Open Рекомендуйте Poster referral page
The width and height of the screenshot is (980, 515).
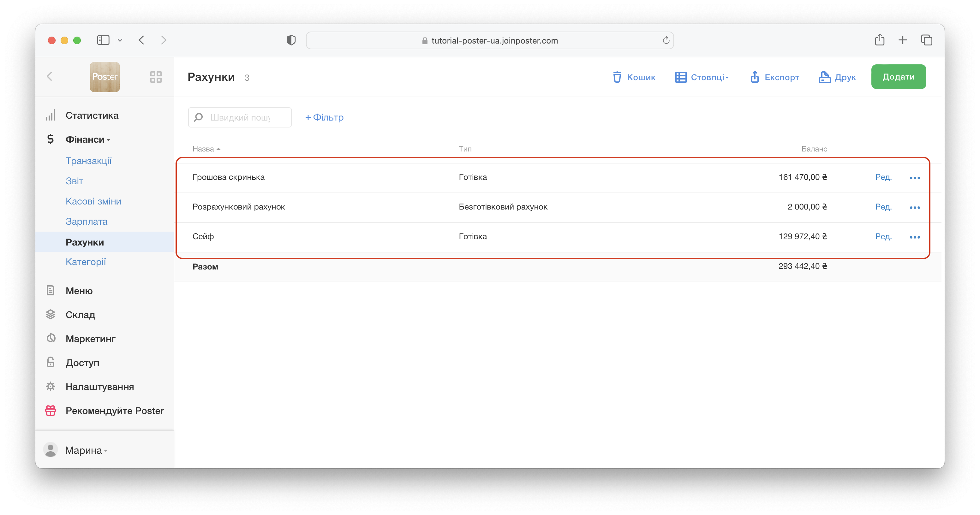coord(115,411)
